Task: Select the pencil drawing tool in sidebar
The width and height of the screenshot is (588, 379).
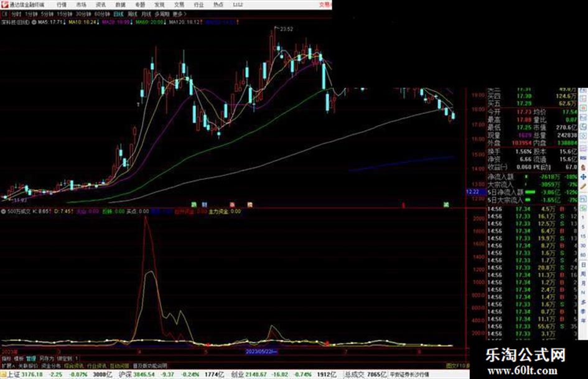Action: point(583,186)
